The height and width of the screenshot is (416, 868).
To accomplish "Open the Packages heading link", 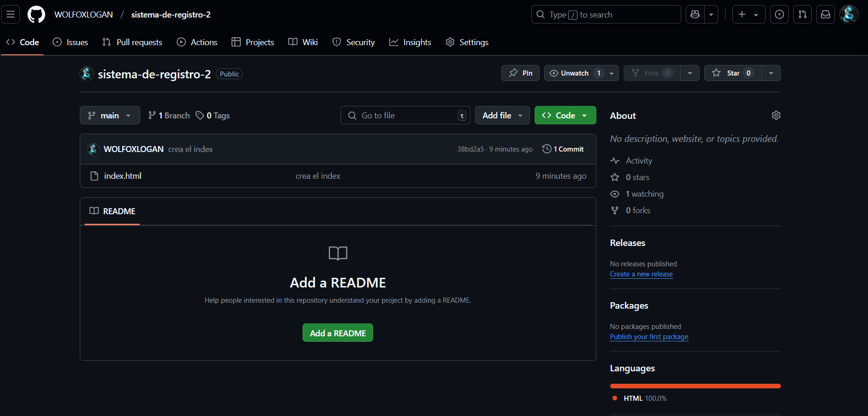I will [x=629, y=305].
